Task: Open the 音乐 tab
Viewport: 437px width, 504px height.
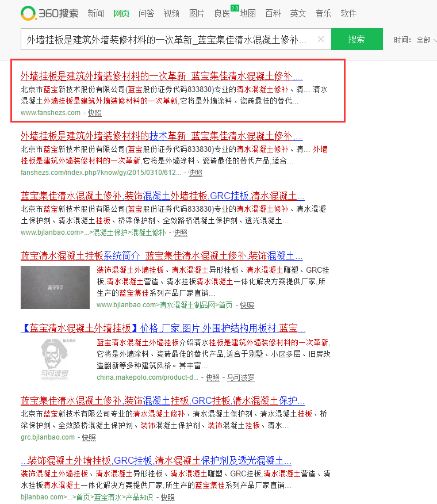Action: pyautogui.click(x=323, y=13)
